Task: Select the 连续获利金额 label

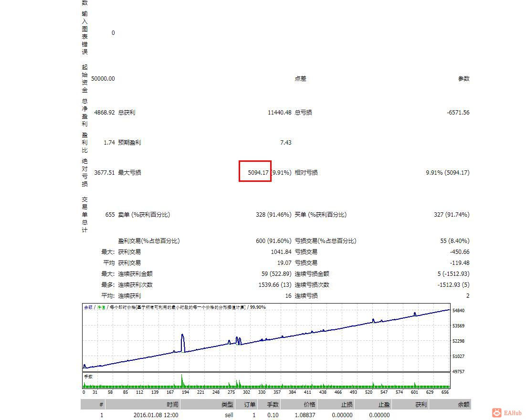Action: pyautogui.click(x=135, y=274)
